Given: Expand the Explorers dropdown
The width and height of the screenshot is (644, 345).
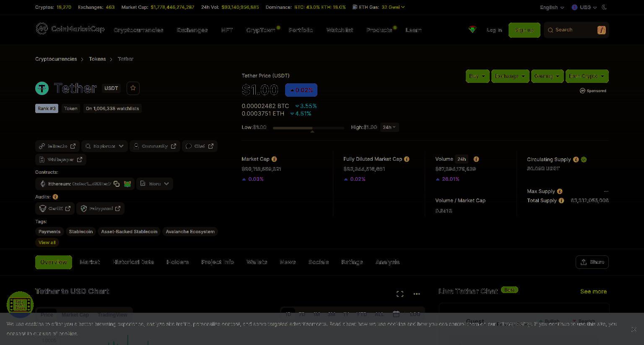Looking at the screenshot, I should (104, 146).
